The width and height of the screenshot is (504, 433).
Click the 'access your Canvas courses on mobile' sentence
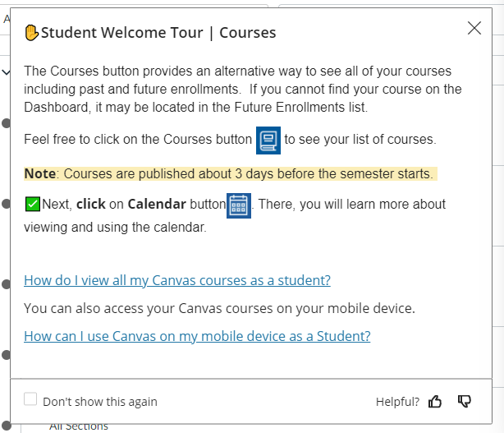click(220, 308)
